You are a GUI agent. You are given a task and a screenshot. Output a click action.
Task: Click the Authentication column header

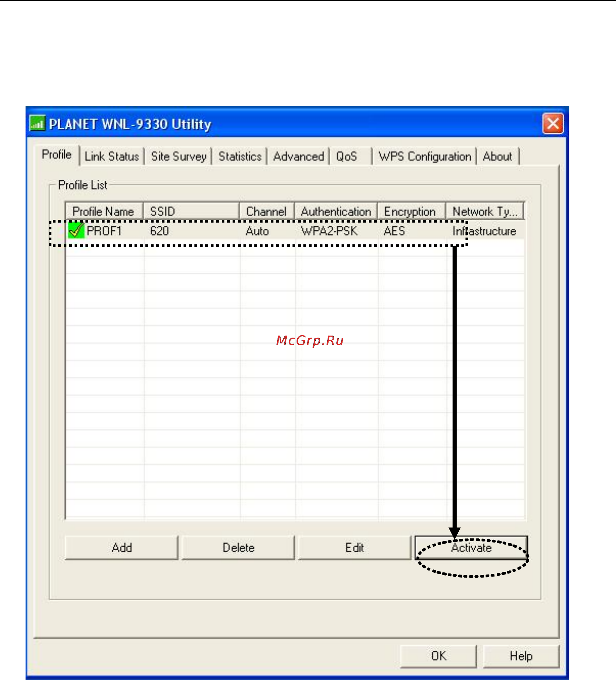(336, 211)
